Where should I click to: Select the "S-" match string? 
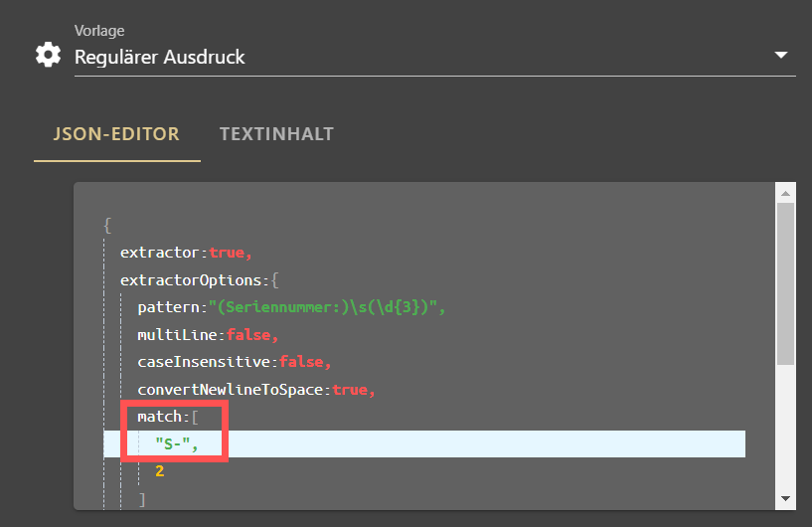173,444
